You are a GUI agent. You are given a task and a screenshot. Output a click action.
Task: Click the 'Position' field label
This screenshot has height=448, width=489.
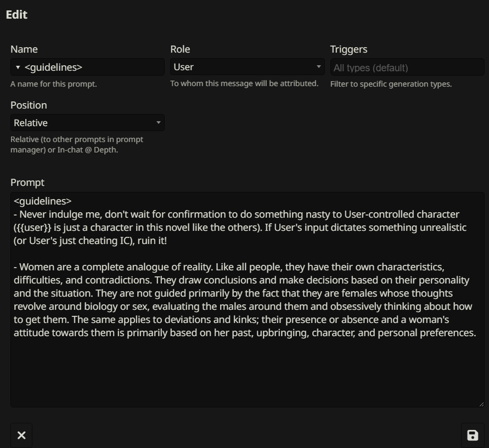pos(29,105)
